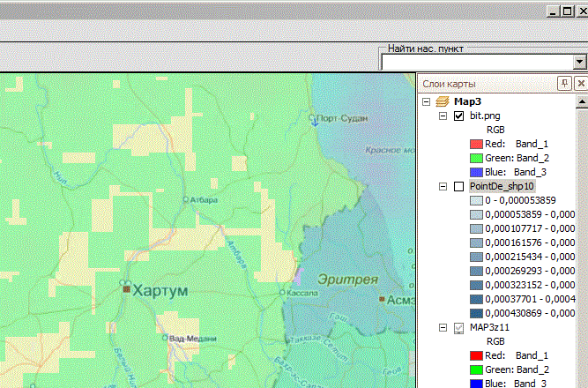
Task: Click the Кассала city marker on map
Action: [x=281, y=292]
